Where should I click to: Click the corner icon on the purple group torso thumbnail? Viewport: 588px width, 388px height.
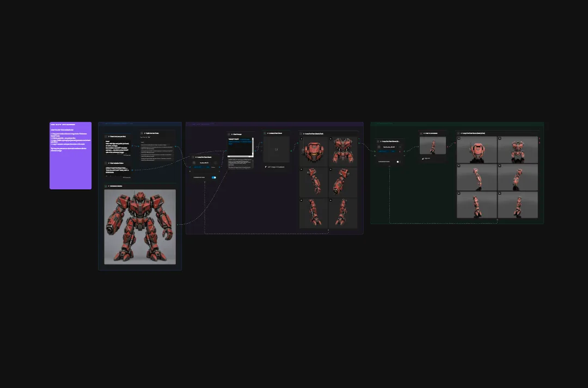pos(331,139)
